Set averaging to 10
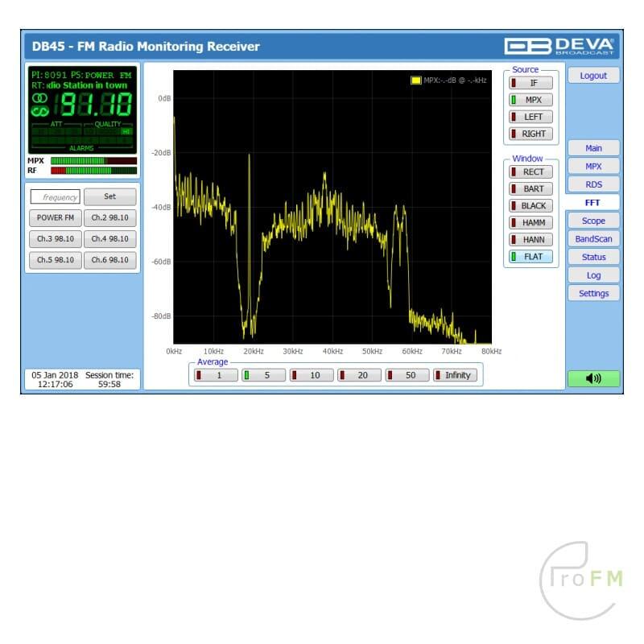 click(312, 375)
